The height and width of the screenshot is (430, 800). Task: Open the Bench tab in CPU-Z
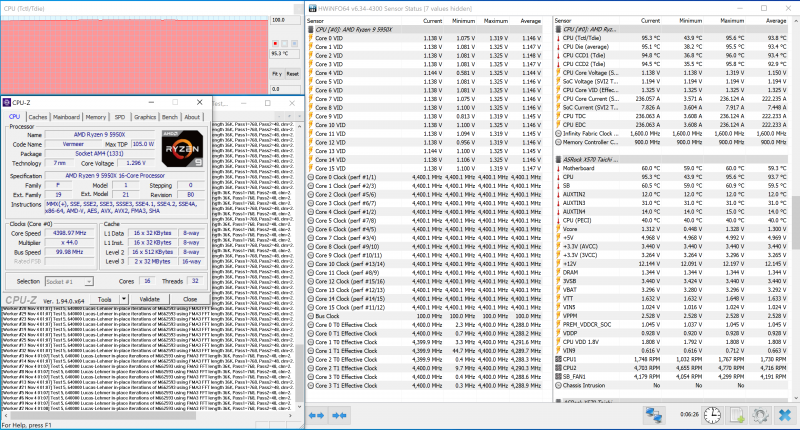pos(170,117)
